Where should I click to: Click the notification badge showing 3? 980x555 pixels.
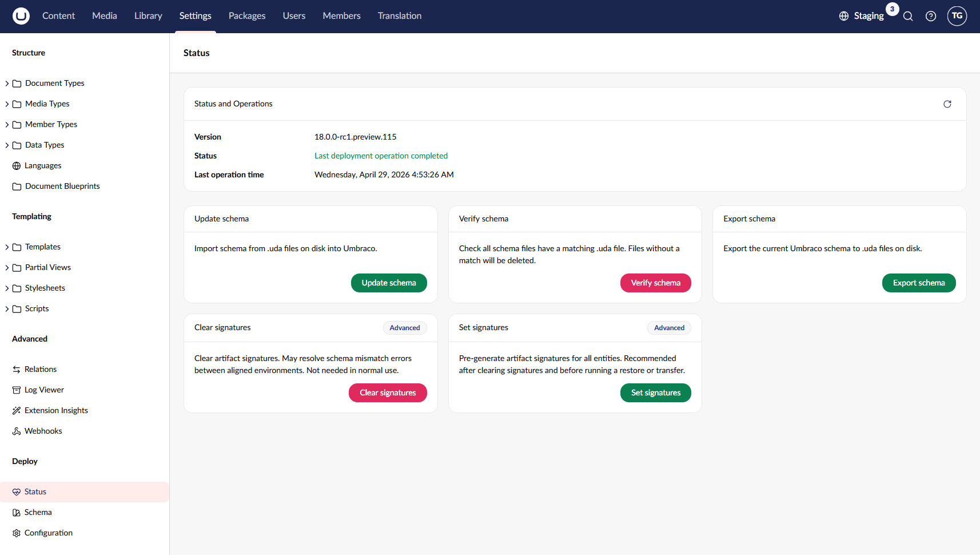892,9
